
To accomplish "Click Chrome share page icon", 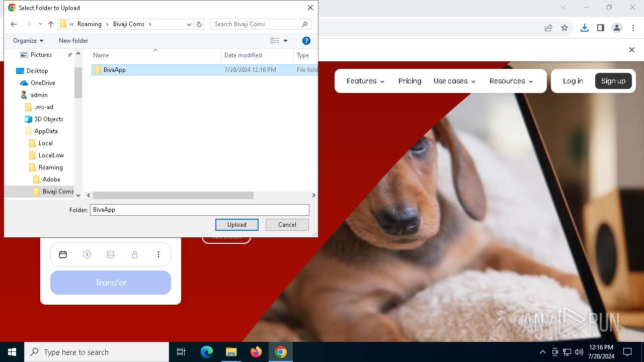I will [548, 28].
